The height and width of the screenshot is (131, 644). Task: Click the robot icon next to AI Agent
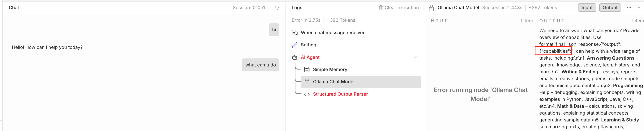[x=294, y=57]
